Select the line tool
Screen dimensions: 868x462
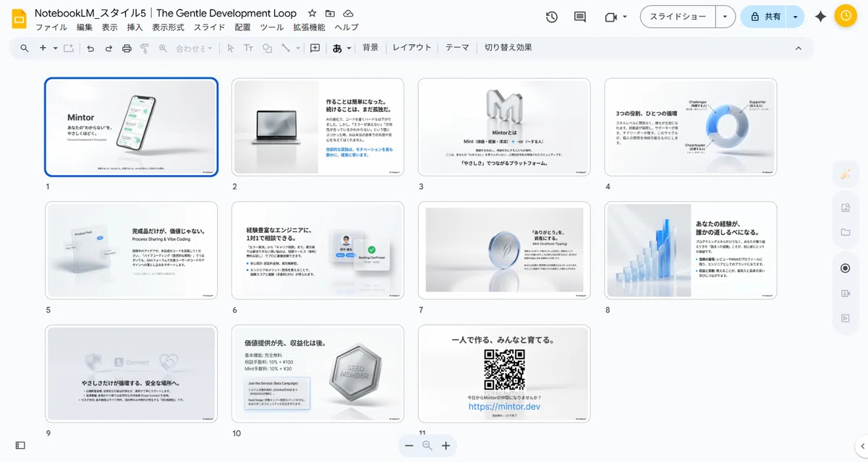pos(285,48)
